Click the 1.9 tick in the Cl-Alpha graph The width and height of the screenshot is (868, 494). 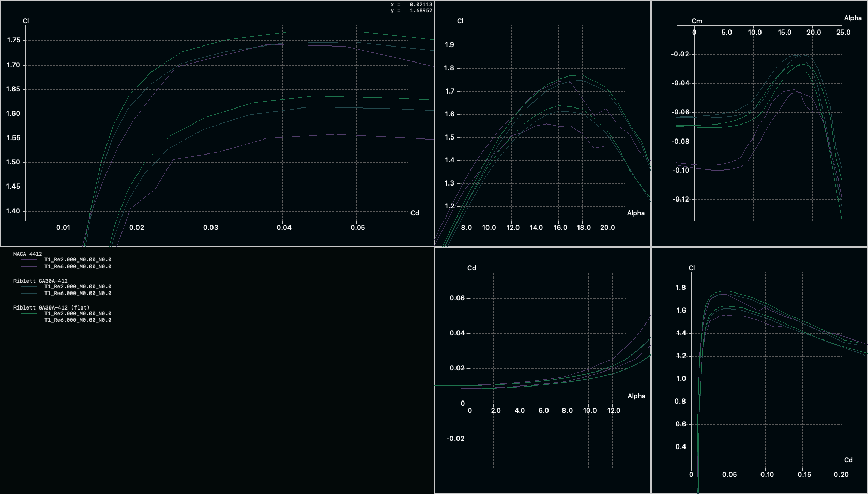point(449,45)
